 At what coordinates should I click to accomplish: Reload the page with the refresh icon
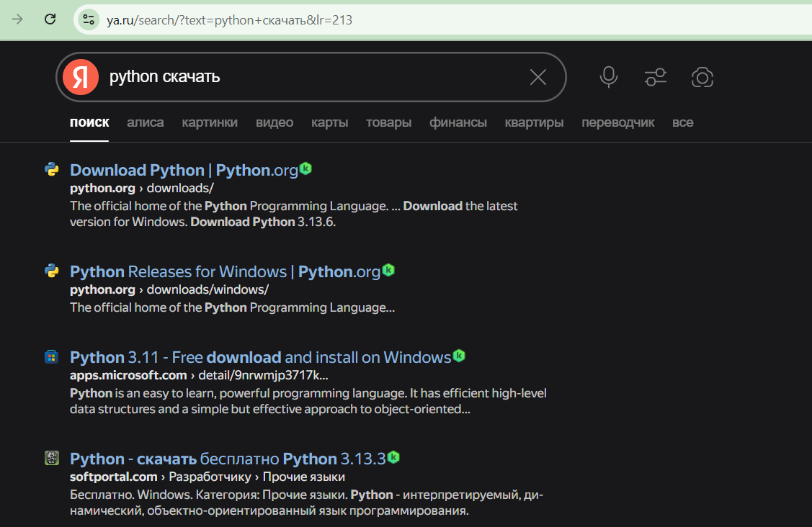50,19
